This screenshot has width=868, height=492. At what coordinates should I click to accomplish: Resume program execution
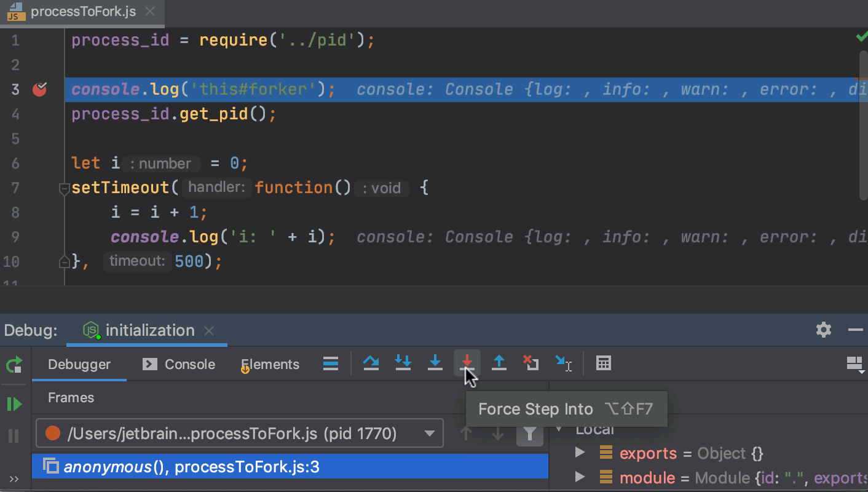tap(14, 404)
